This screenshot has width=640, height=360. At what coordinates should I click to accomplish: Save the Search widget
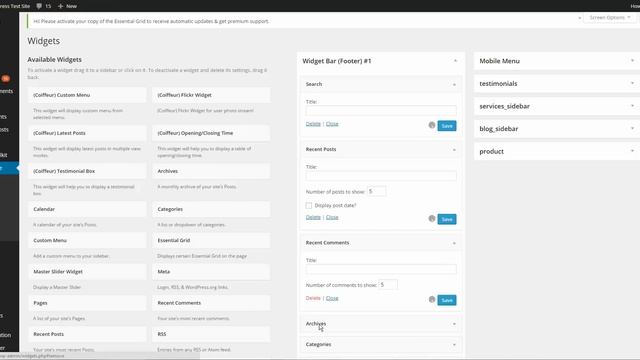(x=447, y=126)
